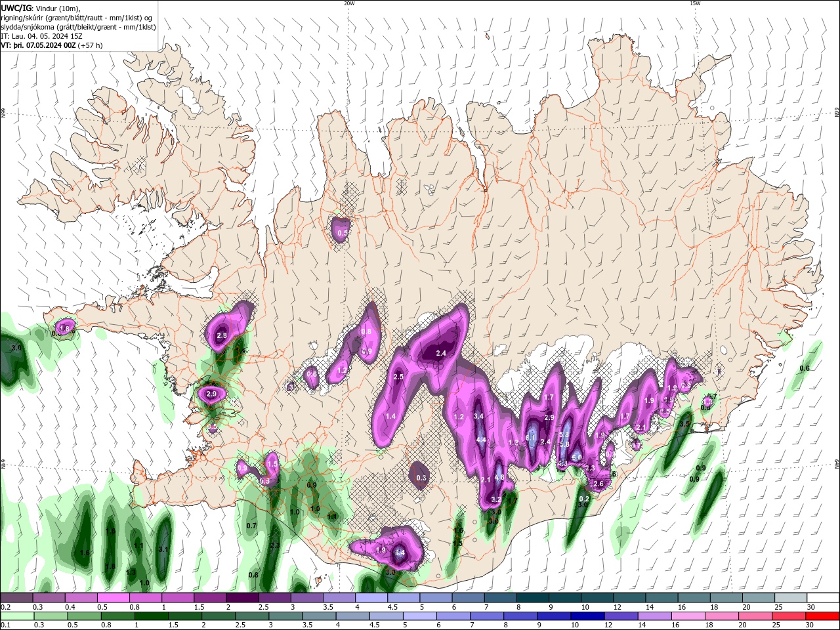Image resolution: width=840 pixels, height=630 pixels.
Task: Click the '2.6' snow value on the map
Action: click(598, 484)
